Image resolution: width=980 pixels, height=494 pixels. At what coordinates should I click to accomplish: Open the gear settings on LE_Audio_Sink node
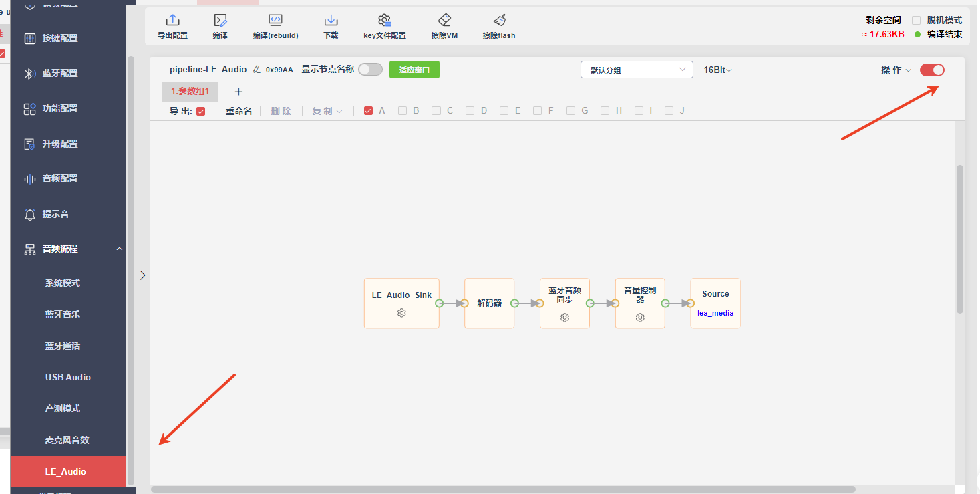tap(401, 313)
